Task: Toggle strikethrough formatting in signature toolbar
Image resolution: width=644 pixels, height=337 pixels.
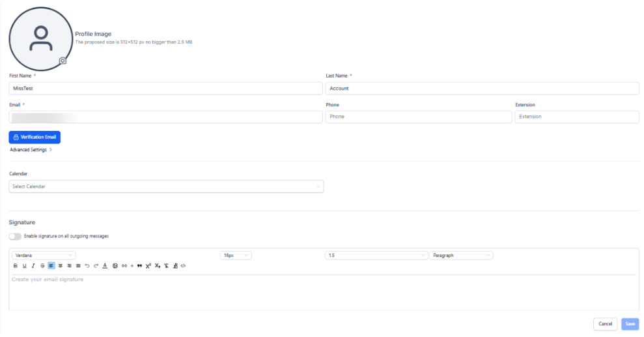Action: (42, 266)
